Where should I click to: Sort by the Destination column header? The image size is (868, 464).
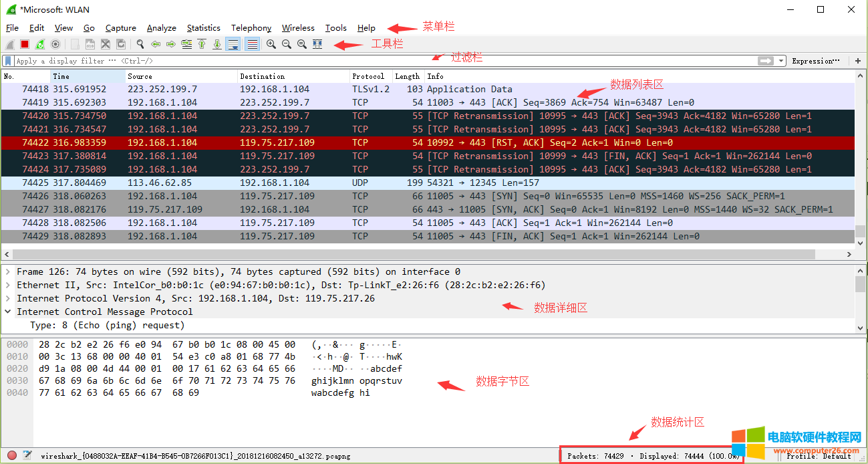click(293, 76)
